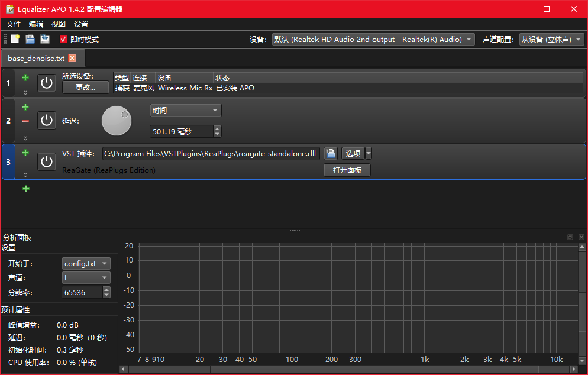Click the 设备 column header in table
This screenshot has width=588, height=375.
(x=185, y=77)
